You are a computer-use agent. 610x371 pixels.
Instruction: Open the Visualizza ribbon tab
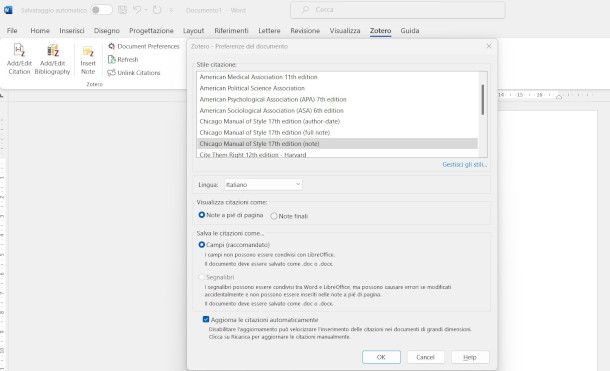click(345, 30)
